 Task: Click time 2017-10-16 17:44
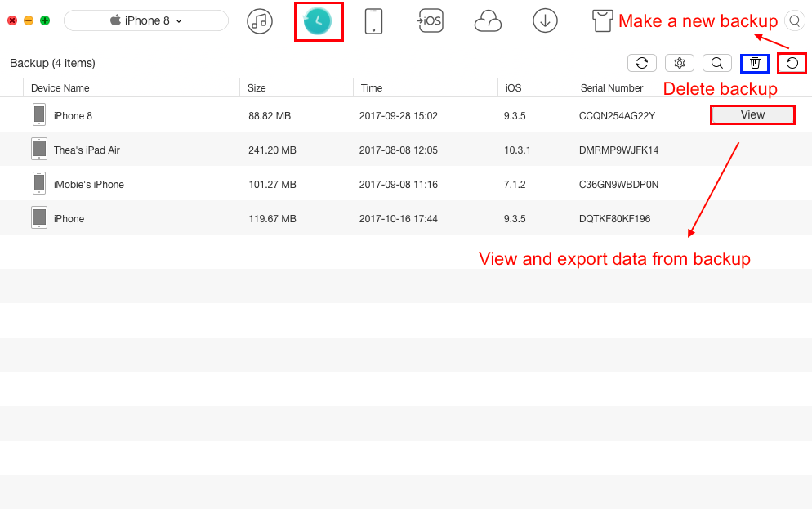pyautogui.click(x=398, y=219)
